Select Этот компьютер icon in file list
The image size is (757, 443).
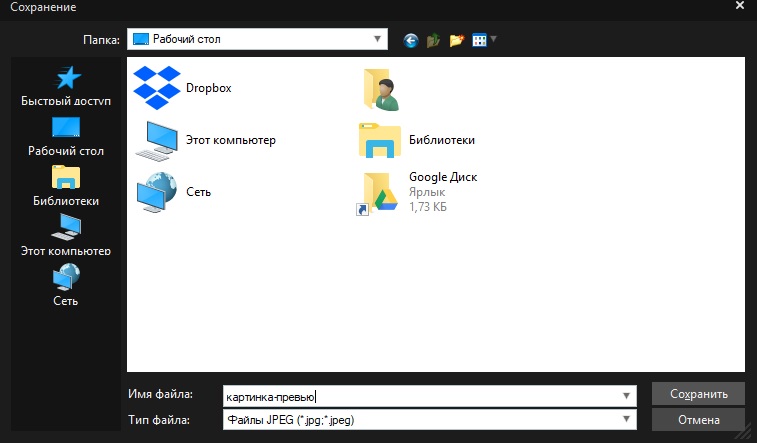click(156, 141)
